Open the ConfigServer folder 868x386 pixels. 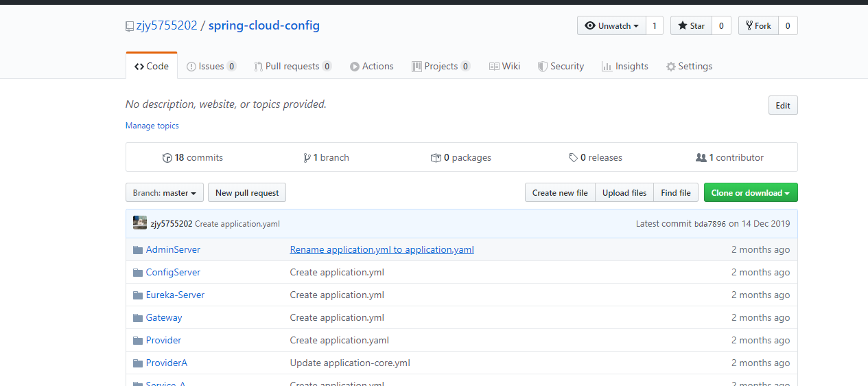(173, 273)
